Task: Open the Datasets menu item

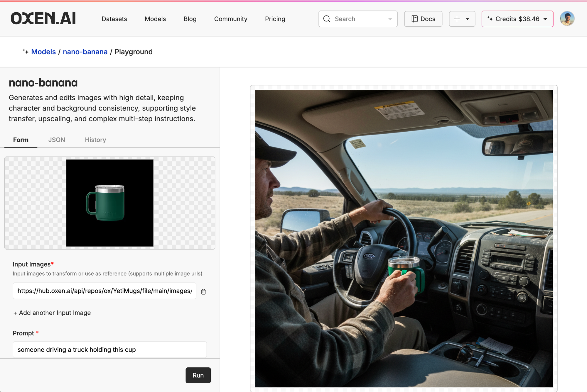Action: pos(114,19)
